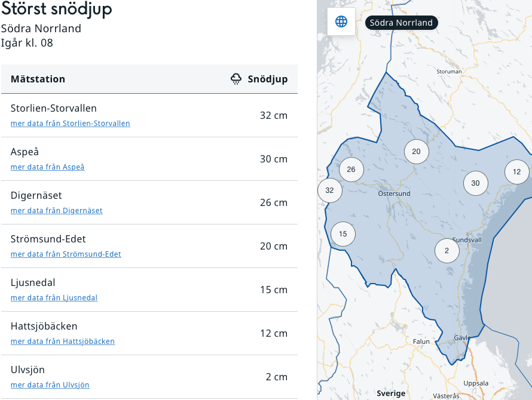Open mer data från Storlien-Storvallen link

(x=71, y=124)
